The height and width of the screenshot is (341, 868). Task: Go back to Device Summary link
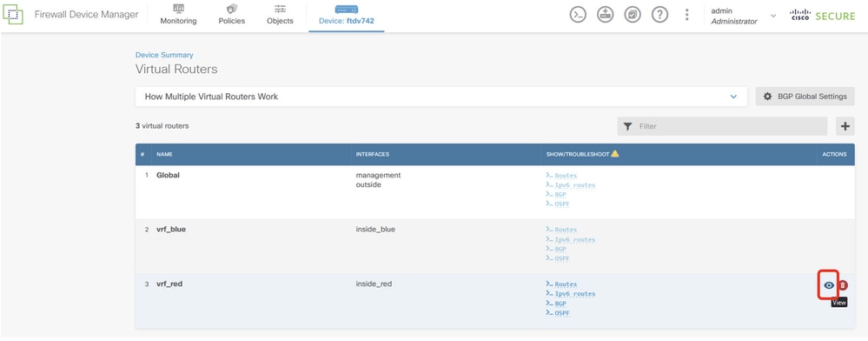pos(164,55)
